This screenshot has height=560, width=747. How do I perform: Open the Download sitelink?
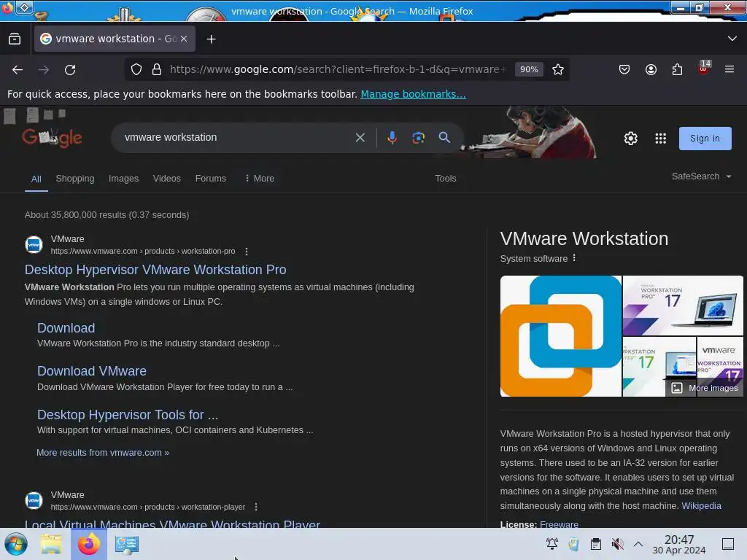[x=66, y=328]
